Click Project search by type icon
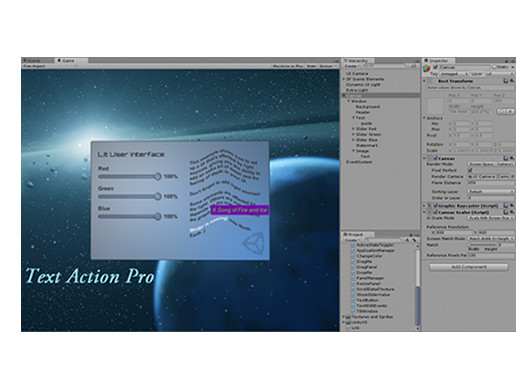This screenshot has height=389, width=516. click(407, 240)
